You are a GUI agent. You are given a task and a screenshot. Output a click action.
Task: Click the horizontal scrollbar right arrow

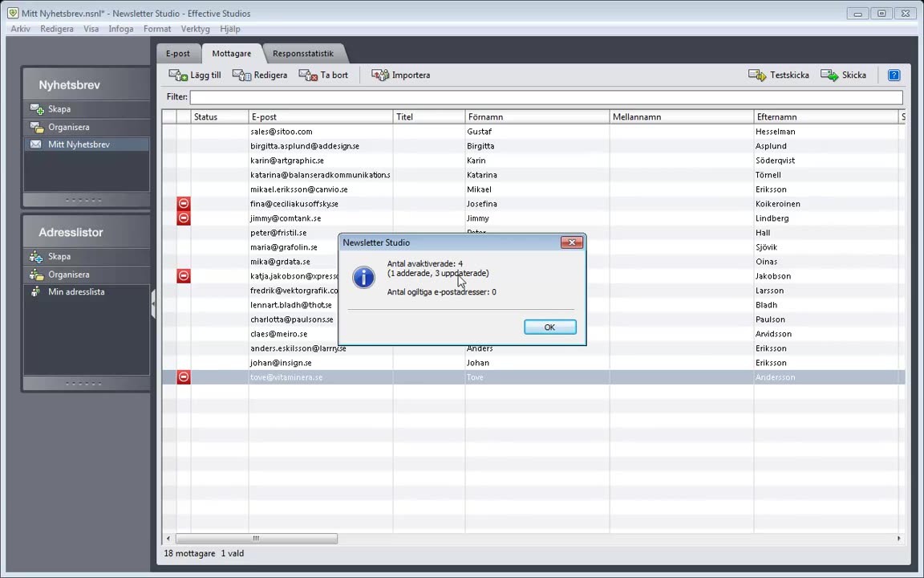(898, 539)
